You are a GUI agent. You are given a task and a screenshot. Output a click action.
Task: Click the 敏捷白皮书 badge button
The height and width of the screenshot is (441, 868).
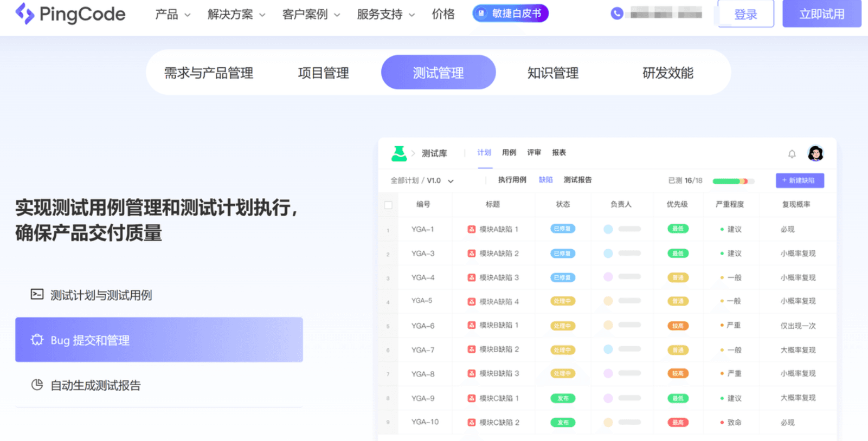pyautogui.click(x=511, y=14)
